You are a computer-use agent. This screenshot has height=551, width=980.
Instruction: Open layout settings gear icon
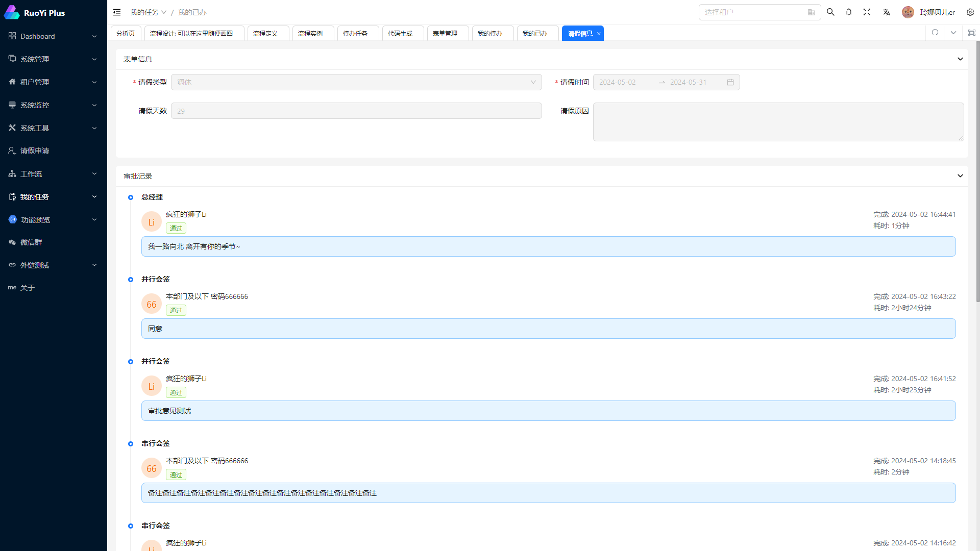tap(970, 12)
